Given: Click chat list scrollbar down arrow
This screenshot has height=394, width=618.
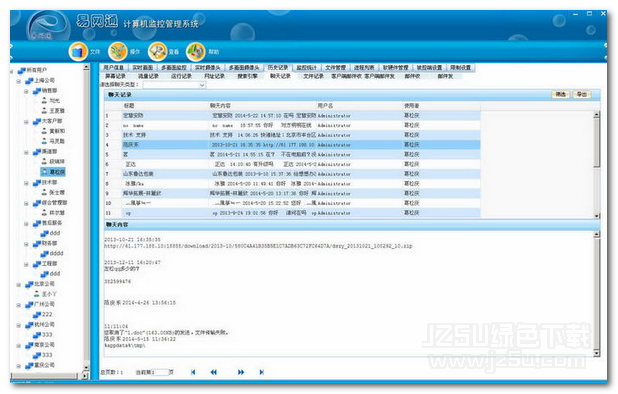Looking at the screenshot, I should 597,216.
